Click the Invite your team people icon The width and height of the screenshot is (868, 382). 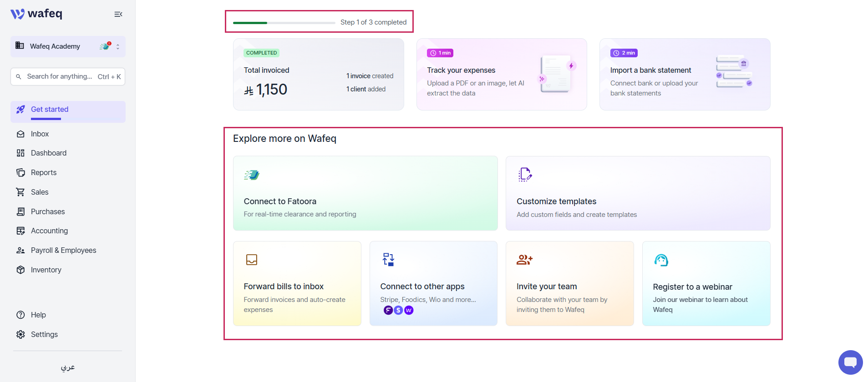[524, 260]
